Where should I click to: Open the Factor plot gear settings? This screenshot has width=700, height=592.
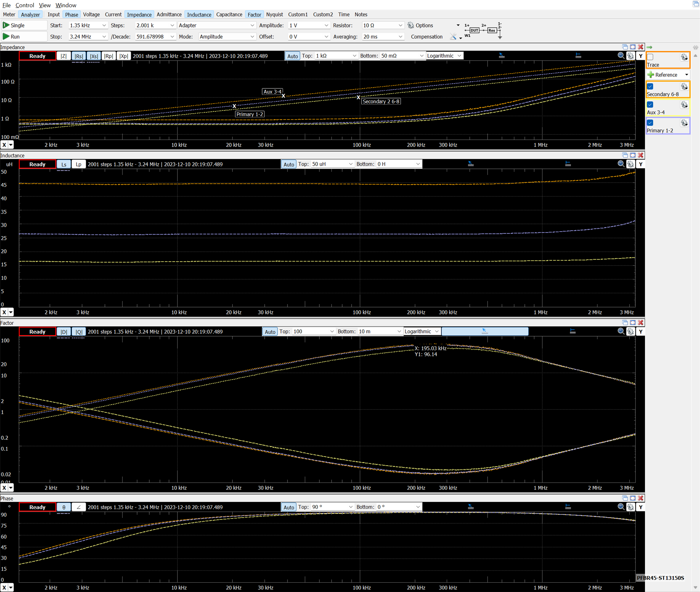point(630,331)
